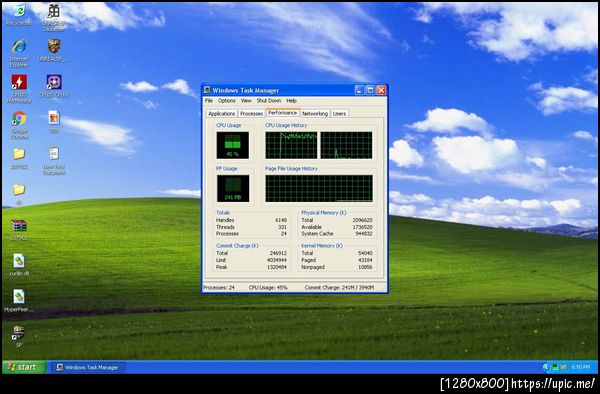Switch to the Networking tab
This screenshot has width=600, height=394.
coord(315,114)
